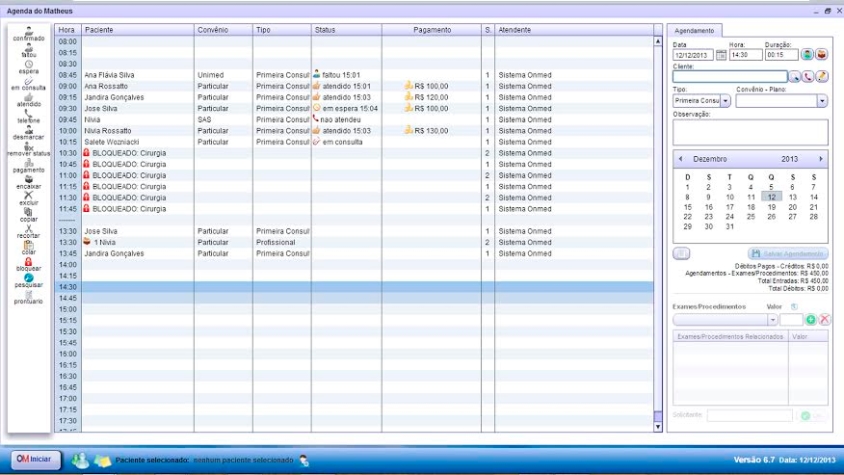The image size is (844, 475).
Task: Open the prontuario icon
Action: pyautogui.click(x=29, y=295)
